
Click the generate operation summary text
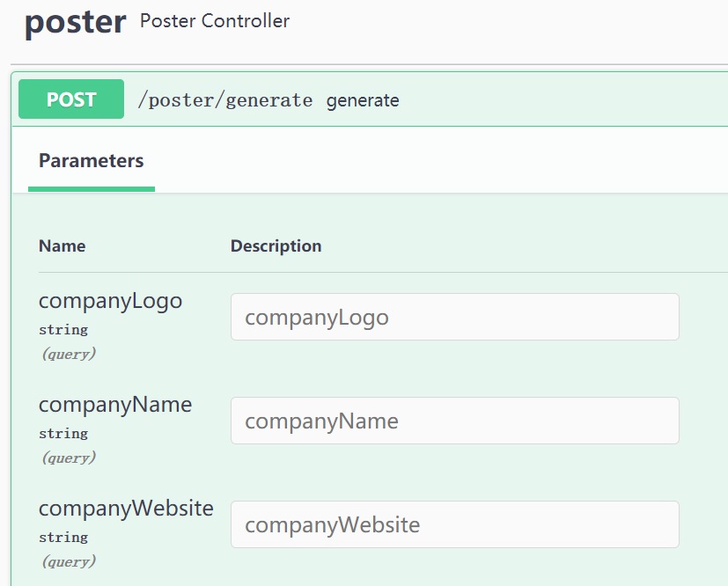click(x=363, y=100)
